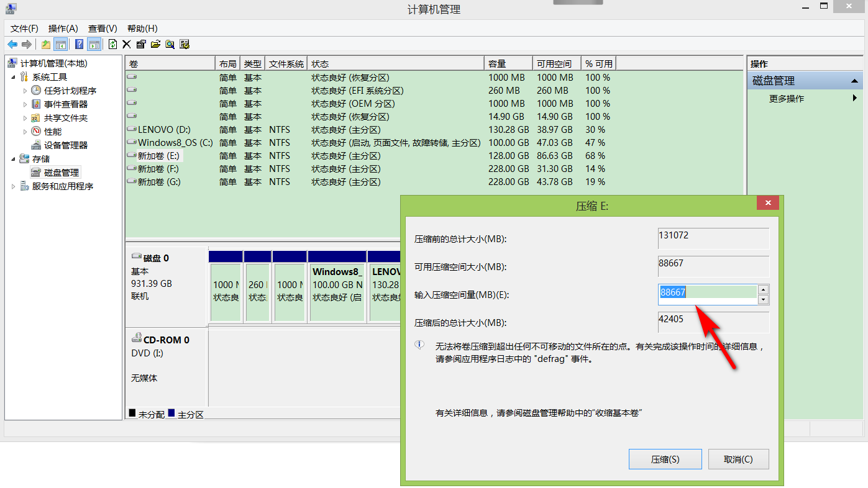This screenshot has width=868, height=488.
Task: Click the Computer Management app icon in title bar
Action: click(11, 9)
